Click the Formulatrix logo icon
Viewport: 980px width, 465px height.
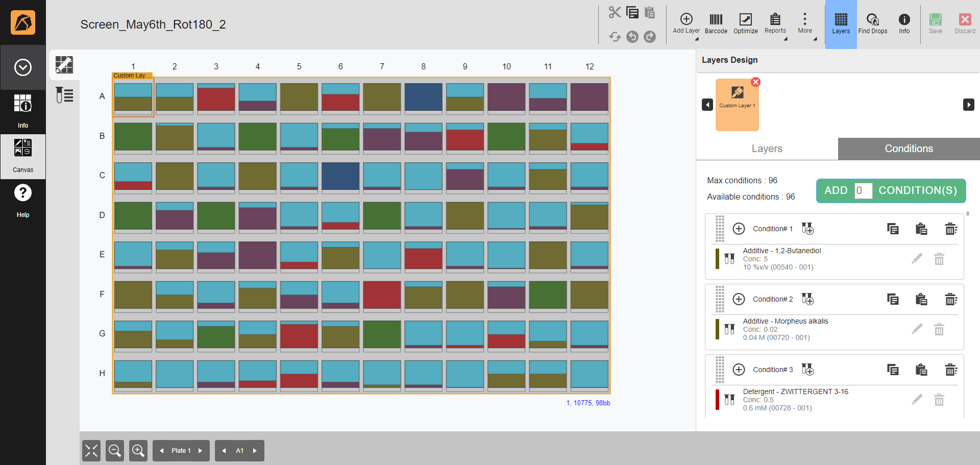[23, 22]
